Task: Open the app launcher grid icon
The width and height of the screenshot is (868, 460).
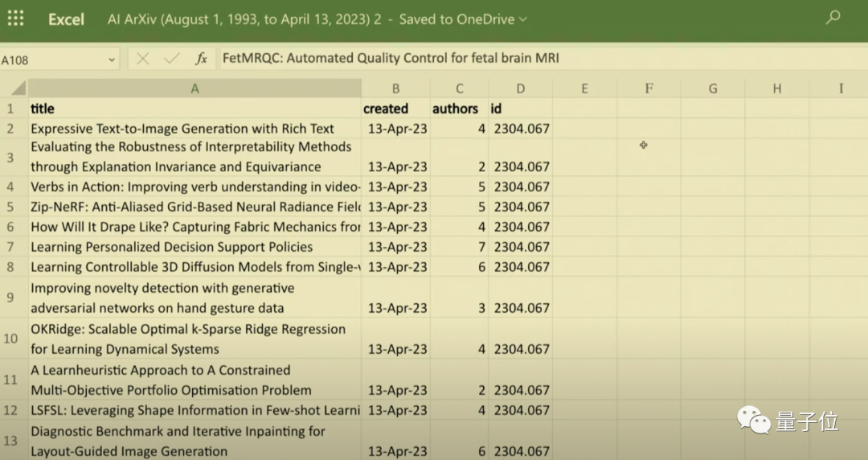Action: [x=15, y=18]
